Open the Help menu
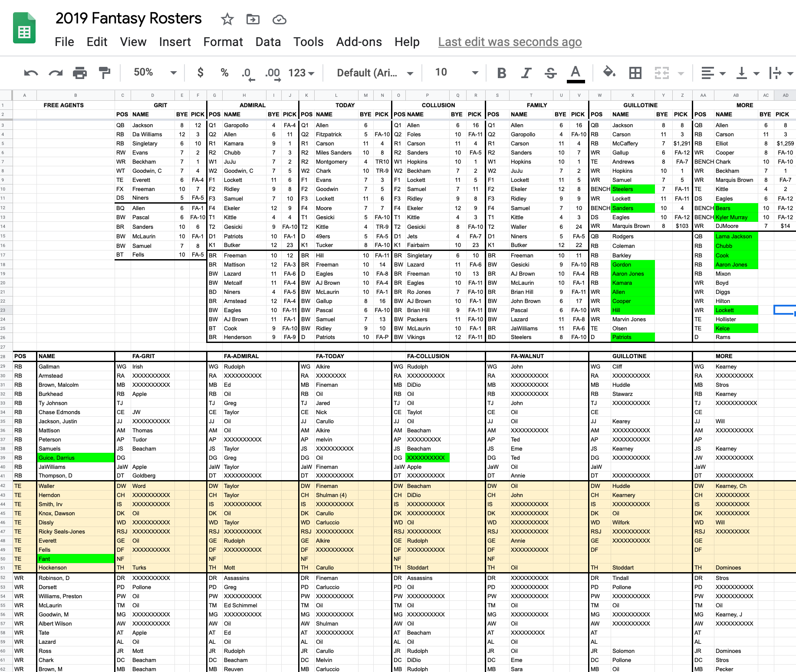The width and height of the screenshot is (796, 672). tap(407, 42)
